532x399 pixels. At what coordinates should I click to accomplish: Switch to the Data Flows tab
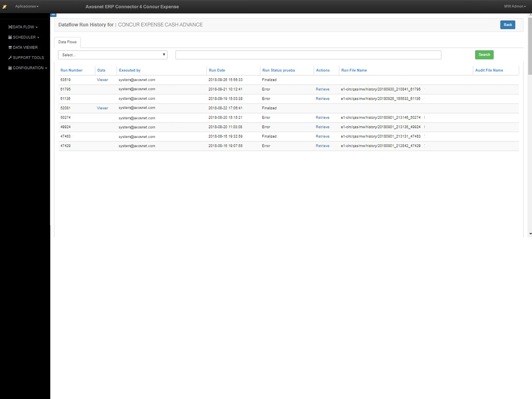click(67, 42)
